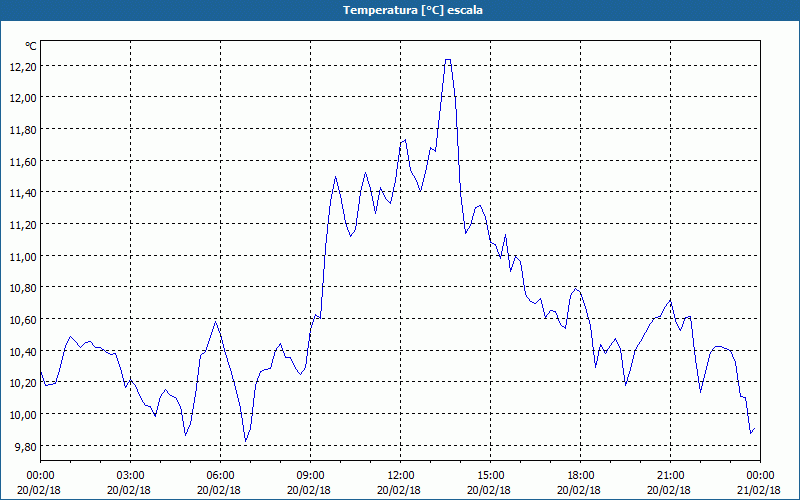The width and height of the screenshot is (800, 500).
Task: Click the temperature curve's highest peak
Action: click(447, 60)
